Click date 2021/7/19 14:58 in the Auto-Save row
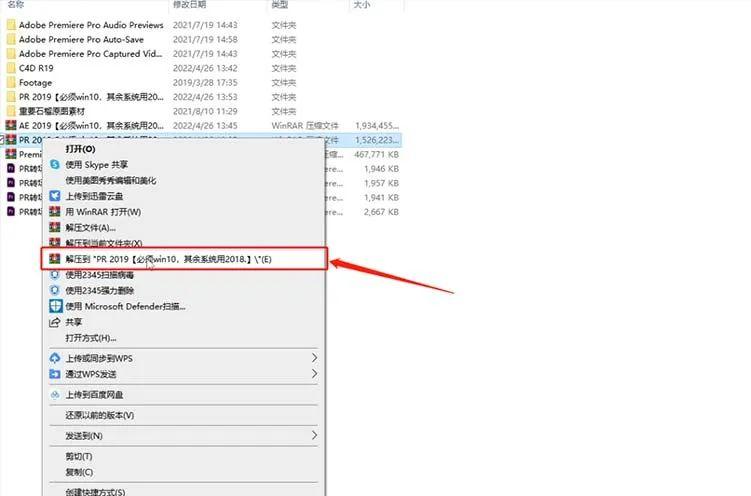The height and width of the screenshot is (496, 751). 205,39
